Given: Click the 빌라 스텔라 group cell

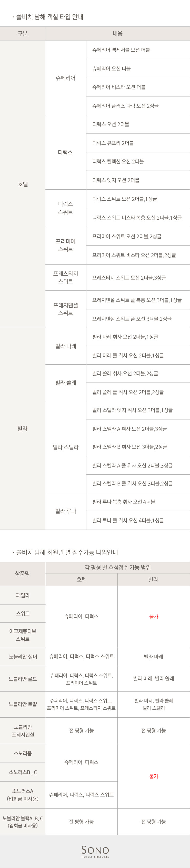Looking at the screenshot, I should click(66, 447).
